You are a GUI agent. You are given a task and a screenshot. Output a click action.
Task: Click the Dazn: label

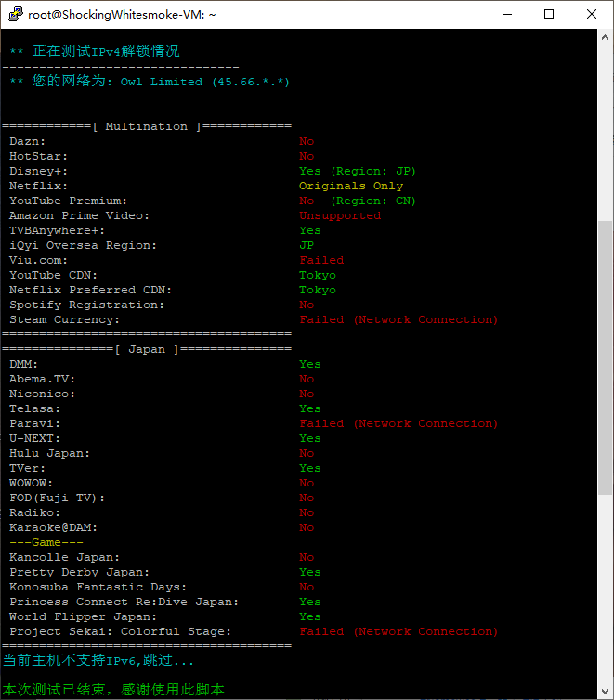[27, 141]
